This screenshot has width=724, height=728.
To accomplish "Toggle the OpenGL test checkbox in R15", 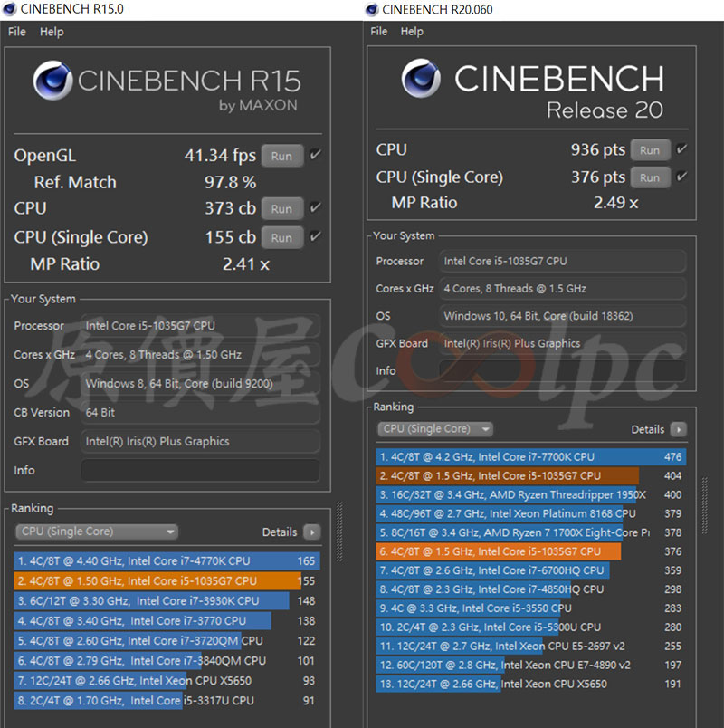I will tap(315, 156).
